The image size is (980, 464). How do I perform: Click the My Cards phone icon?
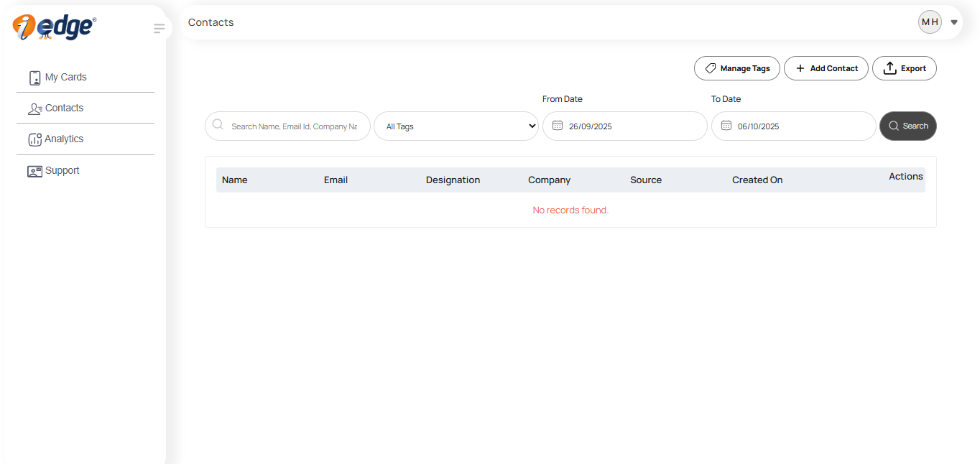(34, 78)
